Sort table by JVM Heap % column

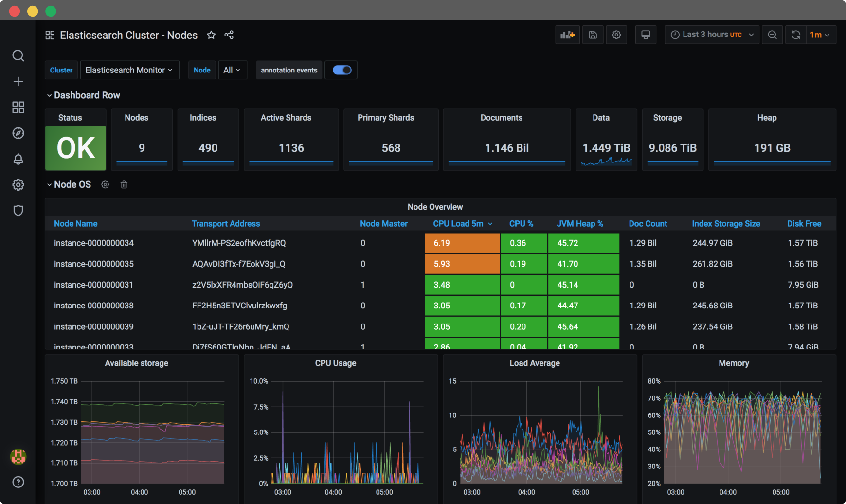click(x=580, y=224)
